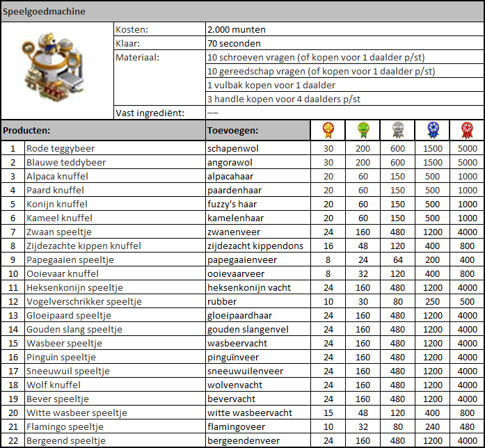Click the blue medal icon
Screen dimensions: 485x448
click(432, 130)
